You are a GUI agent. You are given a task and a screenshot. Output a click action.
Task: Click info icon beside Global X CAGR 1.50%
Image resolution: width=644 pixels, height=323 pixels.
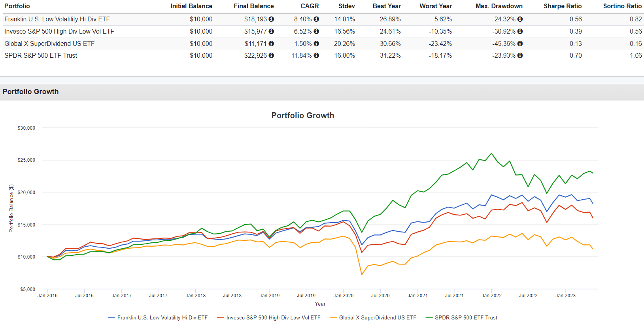316,43
